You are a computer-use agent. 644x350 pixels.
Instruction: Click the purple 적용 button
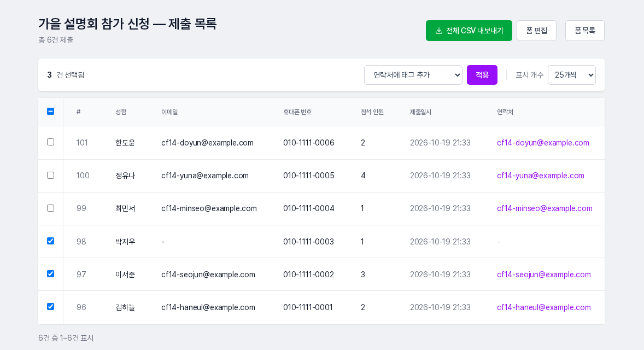482,75
